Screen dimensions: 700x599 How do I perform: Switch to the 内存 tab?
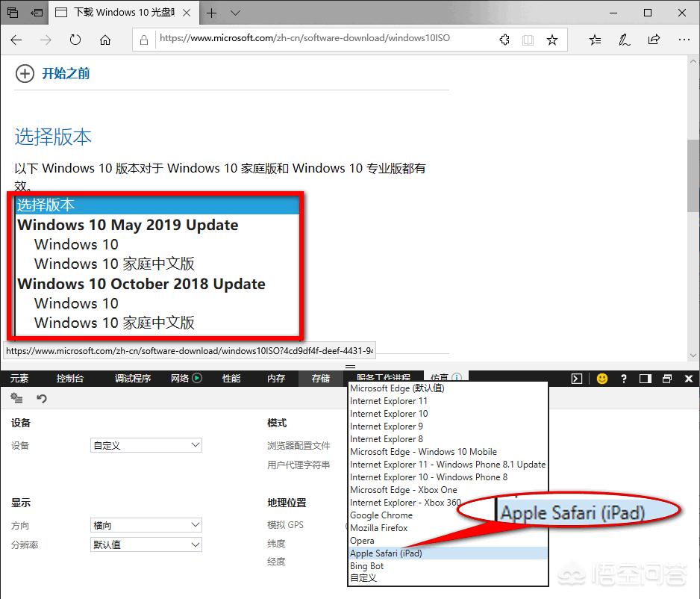276,379
